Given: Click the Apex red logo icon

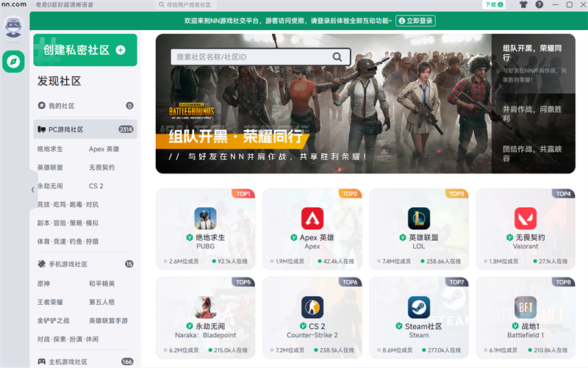Looking at the screenshot, I should click(312, 218).
